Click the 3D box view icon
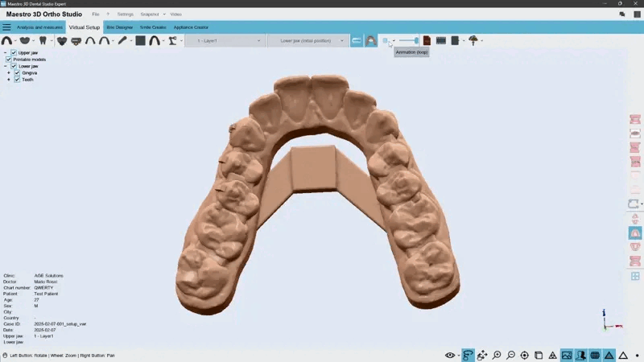 (539, 355)
